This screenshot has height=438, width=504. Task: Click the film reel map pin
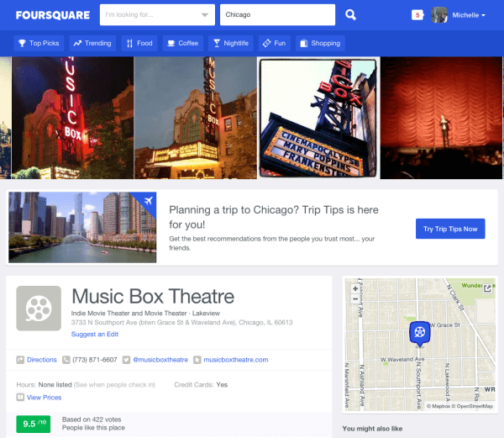[419, 333]
